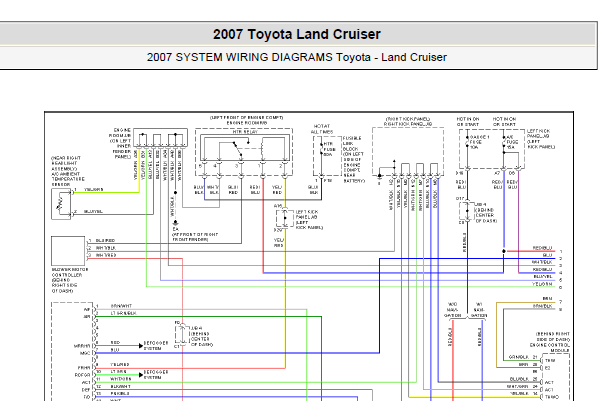The image size is (607, 401).
Task: Click the "MGC" terminal name
Action: click(85, 353)
